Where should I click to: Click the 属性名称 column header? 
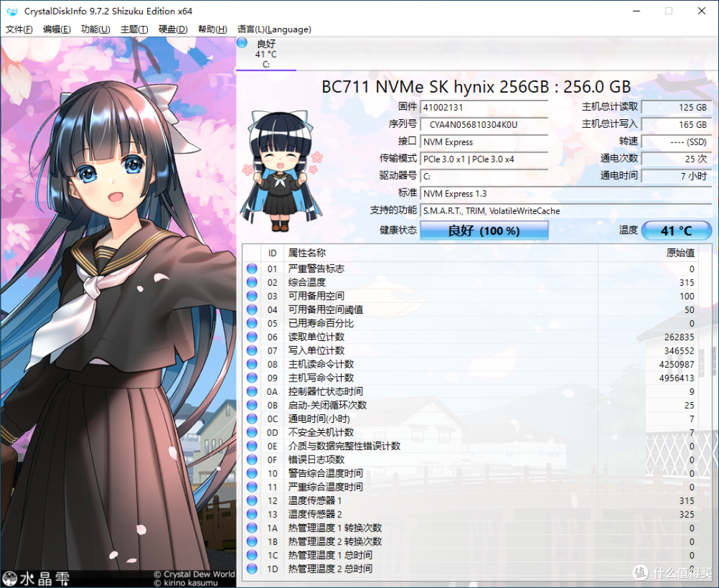441,253
